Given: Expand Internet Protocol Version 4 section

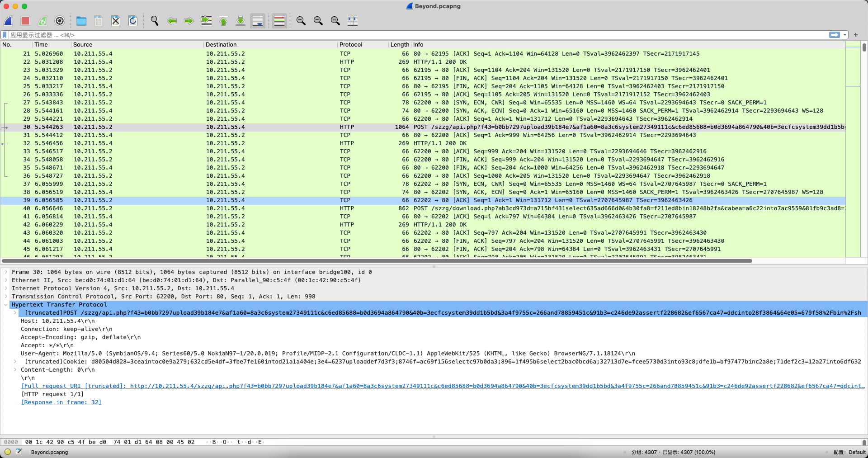Looking at the screenshot, I should pos(6,288).
